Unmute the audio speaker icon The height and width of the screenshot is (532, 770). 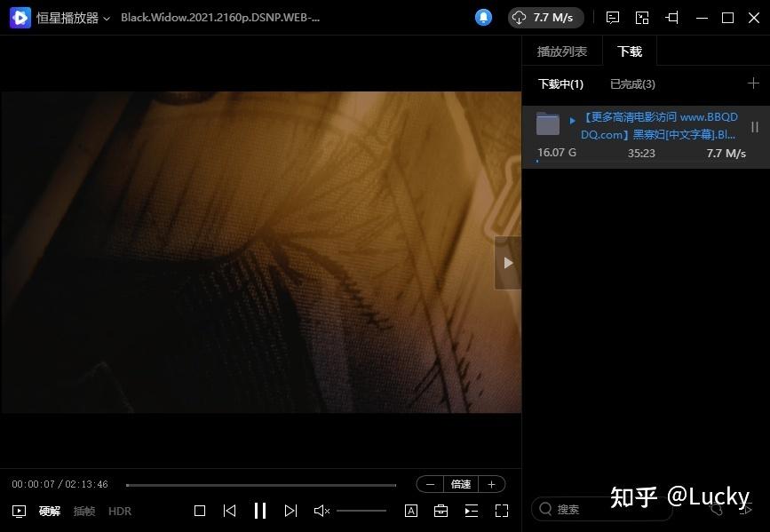(x=321, y=511)
